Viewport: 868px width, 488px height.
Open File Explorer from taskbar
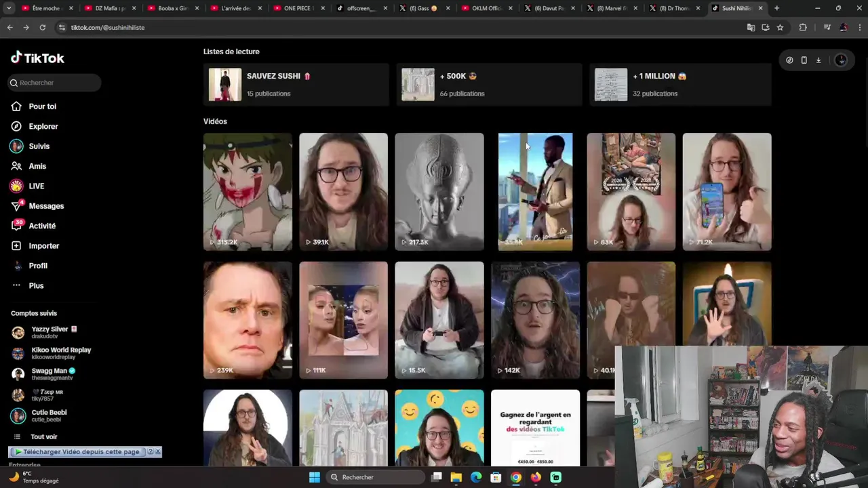(456, 477)
